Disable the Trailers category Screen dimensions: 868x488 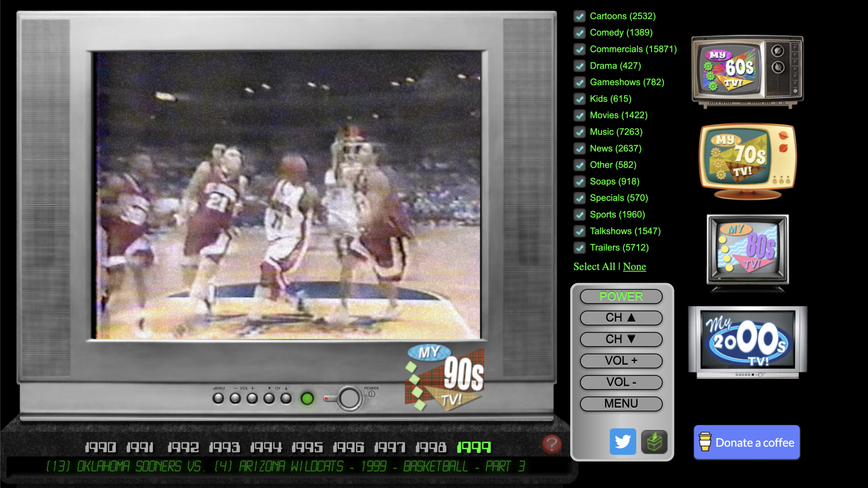tap(579, 247)
